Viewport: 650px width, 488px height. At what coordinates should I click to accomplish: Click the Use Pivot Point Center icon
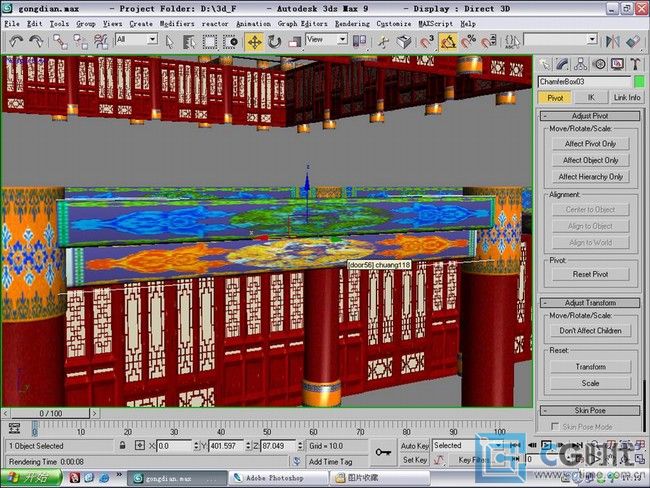click(x=359, y=41)
